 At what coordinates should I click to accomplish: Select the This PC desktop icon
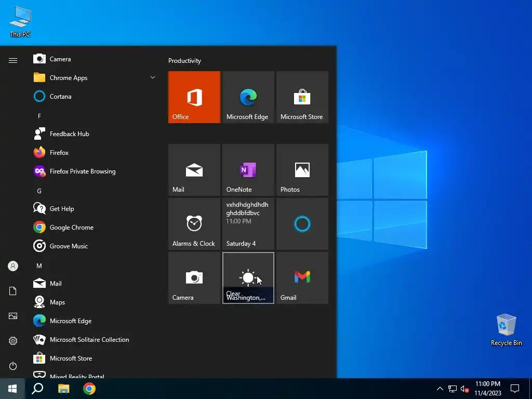pyautogui.click(x=20, y=21)
